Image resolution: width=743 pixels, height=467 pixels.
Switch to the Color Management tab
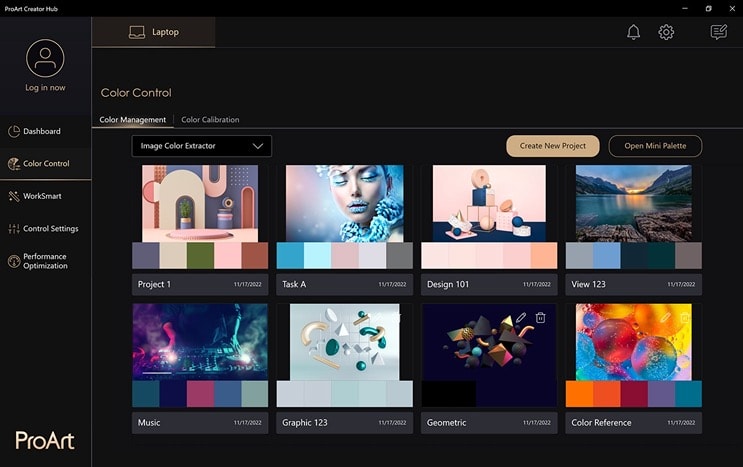click(x=133, y=120)
